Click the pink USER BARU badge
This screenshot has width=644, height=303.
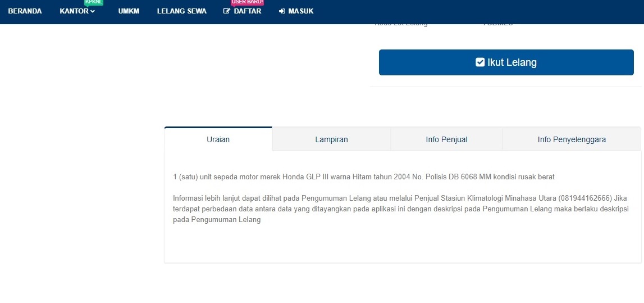click(247, 2)
